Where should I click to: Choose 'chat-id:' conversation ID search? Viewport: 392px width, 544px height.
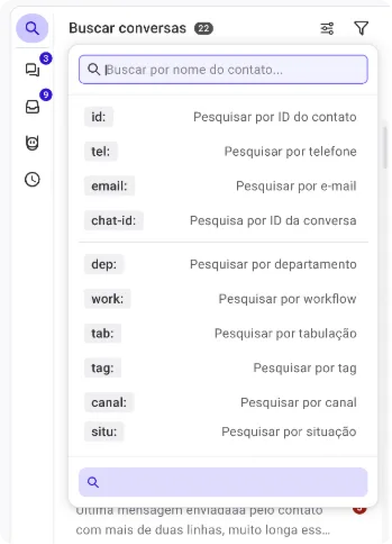221,221
